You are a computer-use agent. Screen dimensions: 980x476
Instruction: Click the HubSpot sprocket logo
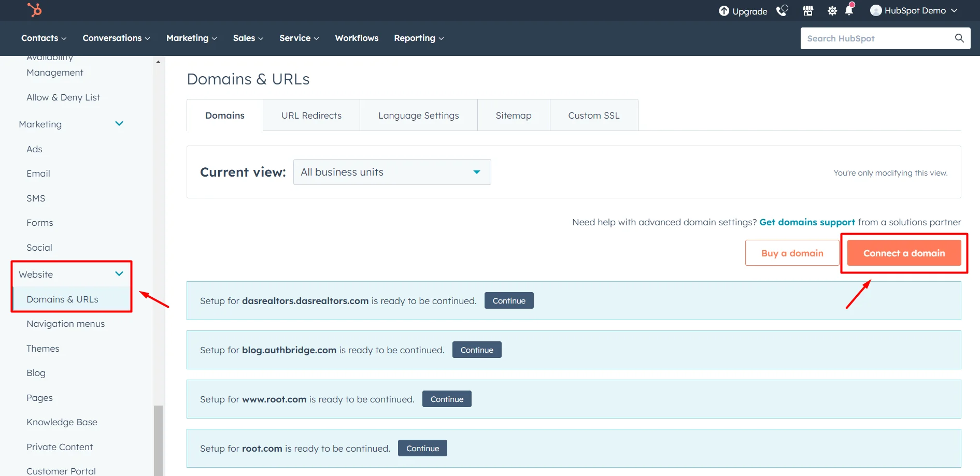point(34,10)
